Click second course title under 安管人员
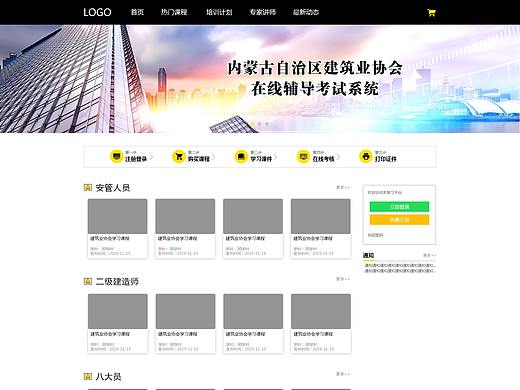The height and width of the screenshot is (390, 520). point(177,238)
